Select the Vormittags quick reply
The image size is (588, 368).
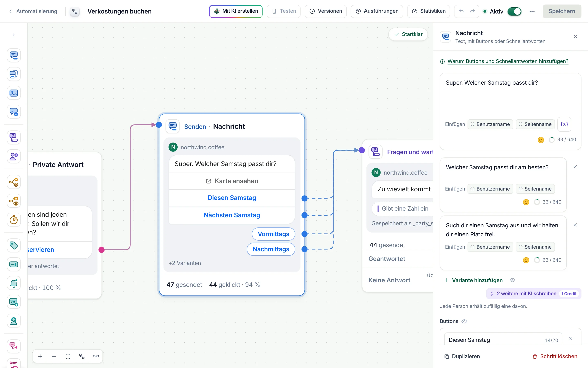[x=273, y=234]
